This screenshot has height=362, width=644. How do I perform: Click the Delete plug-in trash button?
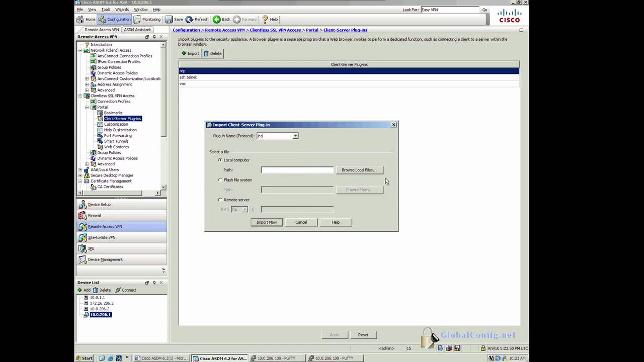212,53
